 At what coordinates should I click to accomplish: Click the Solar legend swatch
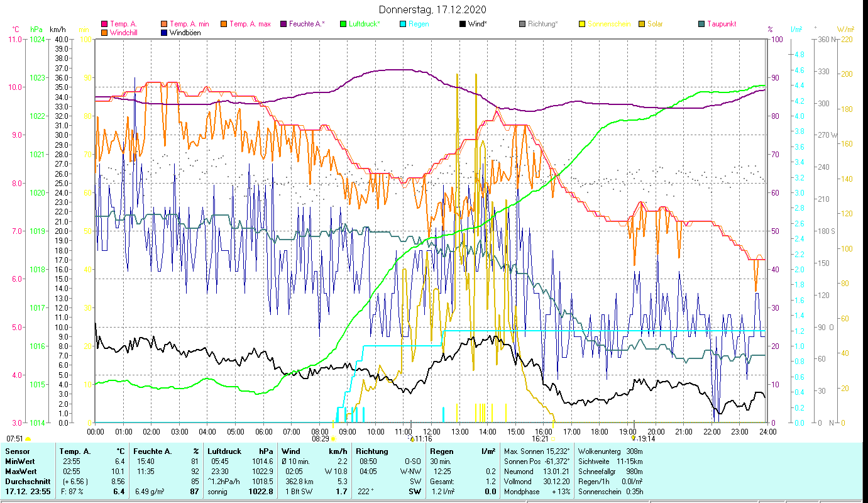pyautogui.click(x=642, y=25)
